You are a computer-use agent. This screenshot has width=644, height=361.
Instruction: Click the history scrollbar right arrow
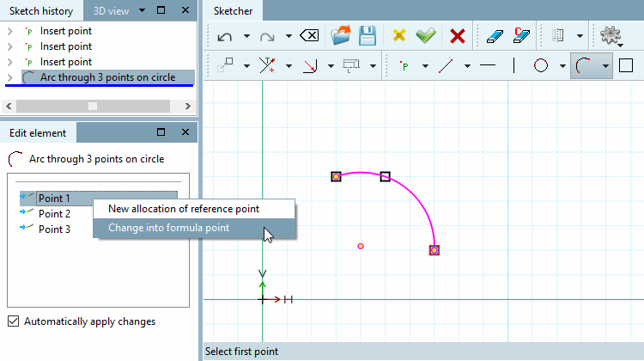click(x=188, y=106)
